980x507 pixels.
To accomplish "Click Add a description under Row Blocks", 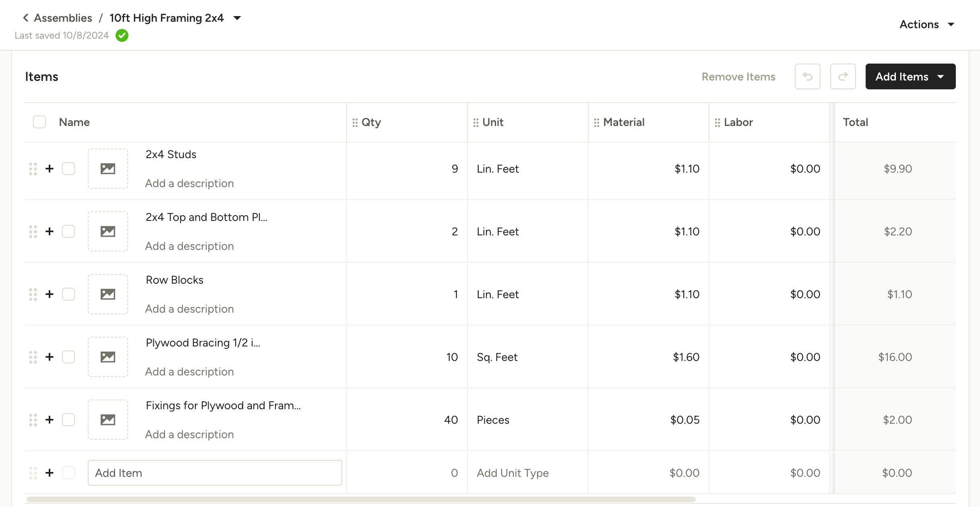I will click(x=189, y=309).
